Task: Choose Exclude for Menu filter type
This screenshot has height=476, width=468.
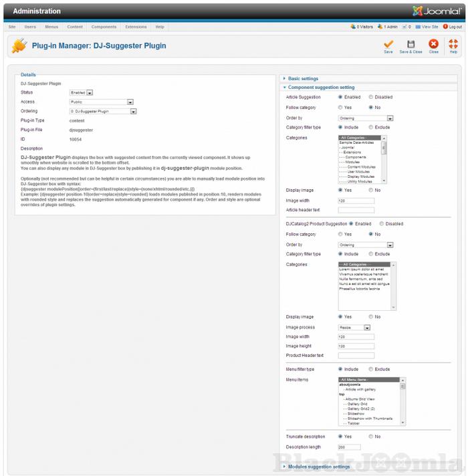Action: pyautogui.click(x=371, y=369)
